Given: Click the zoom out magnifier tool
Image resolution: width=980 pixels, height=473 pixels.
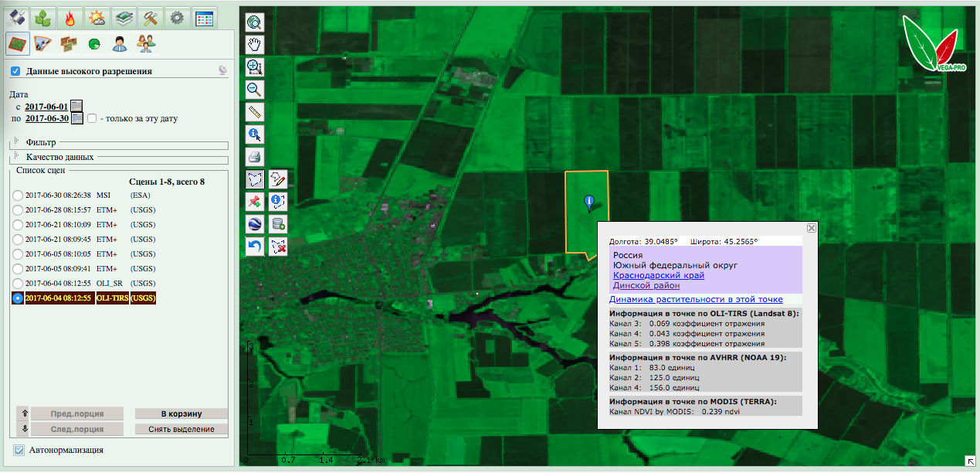Looking at the screenshot, I should pyautogui.click(x=255, y=90).
